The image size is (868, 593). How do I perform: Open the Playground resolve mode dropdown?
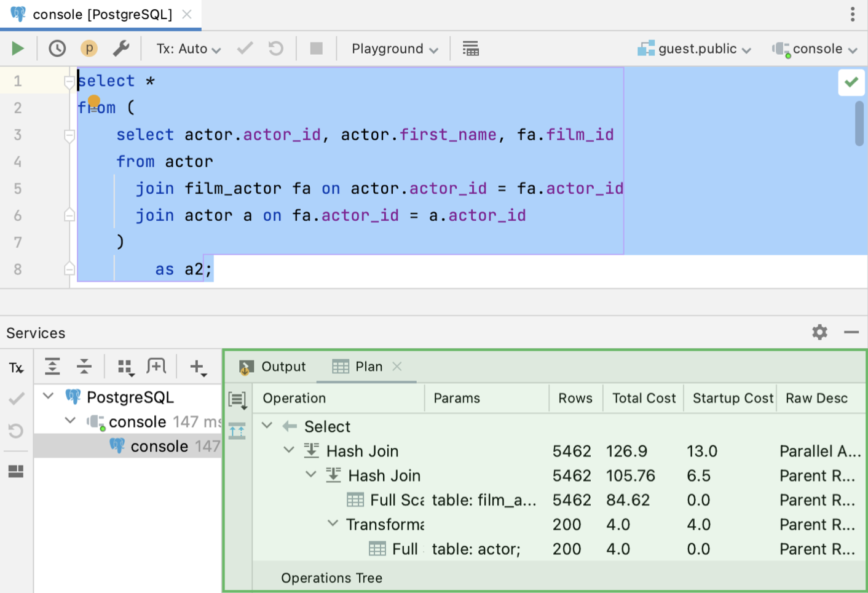(x=395, y=49)
